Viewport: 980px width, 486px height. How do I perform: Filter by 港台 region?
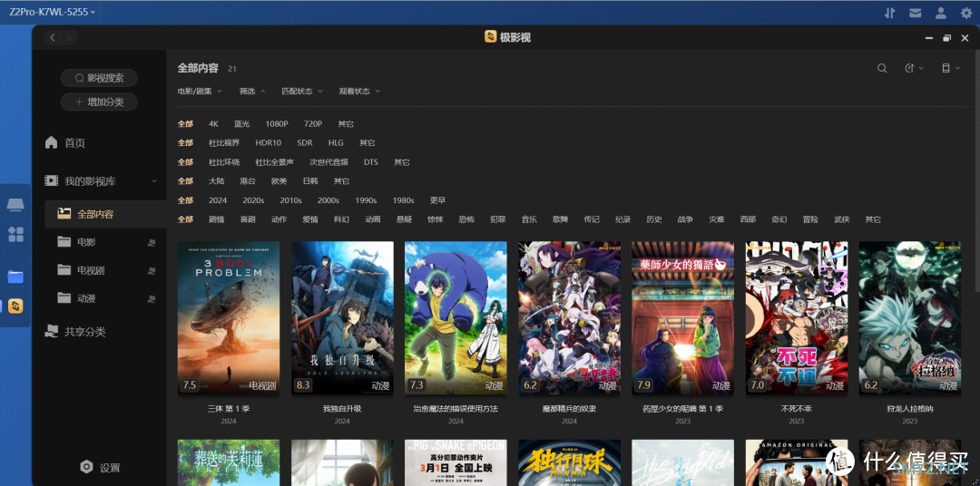click(x=248, y=181)
